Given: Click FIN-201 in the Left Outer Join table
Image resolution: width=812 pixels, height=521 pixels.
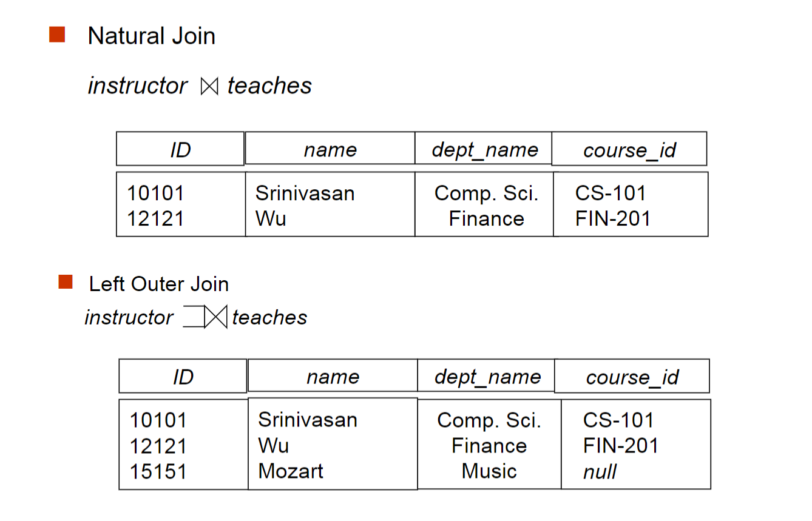Looking at the screenshot, I should pos(620,446).
